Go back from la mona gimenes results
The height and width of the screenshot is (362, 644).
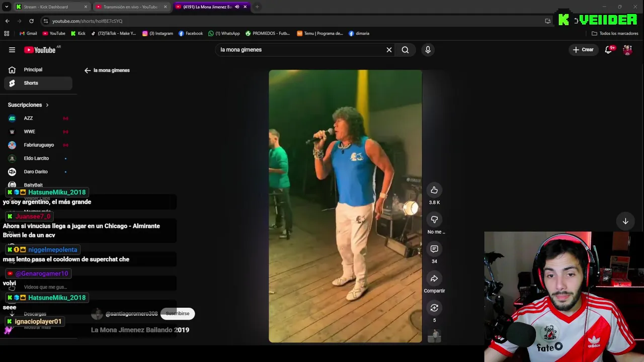pos(88,70)
